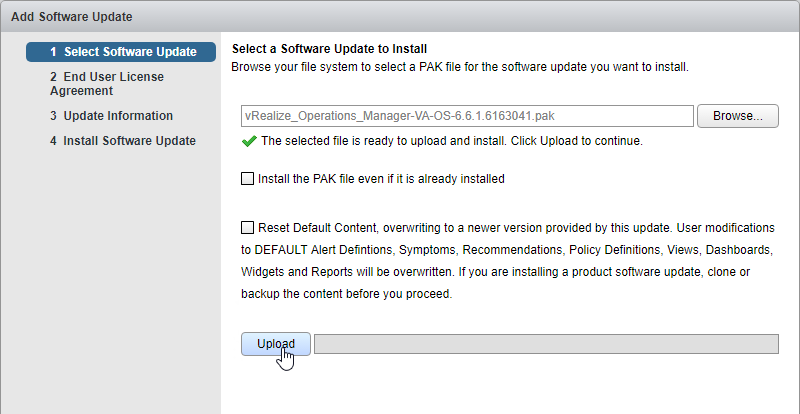
Task: Click the PAK file name input field
Action: pyautogui.click(x=467, y=116)
